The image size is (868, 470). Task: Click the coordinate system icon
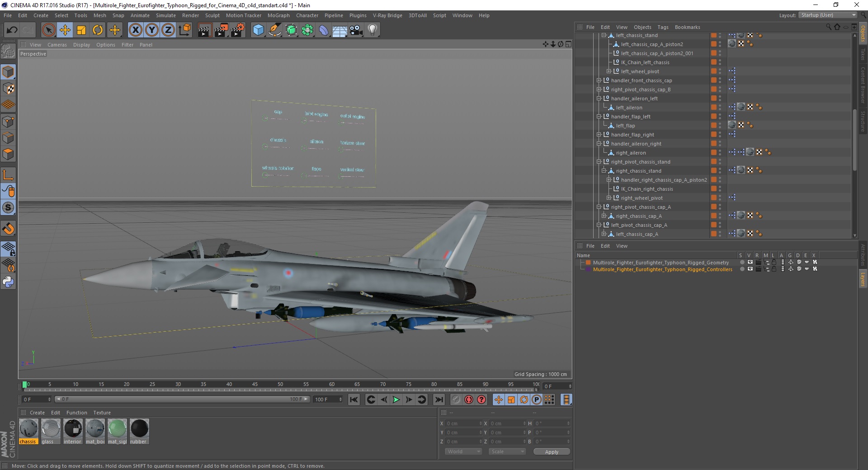pyautogui.click(x=185, y=30)
